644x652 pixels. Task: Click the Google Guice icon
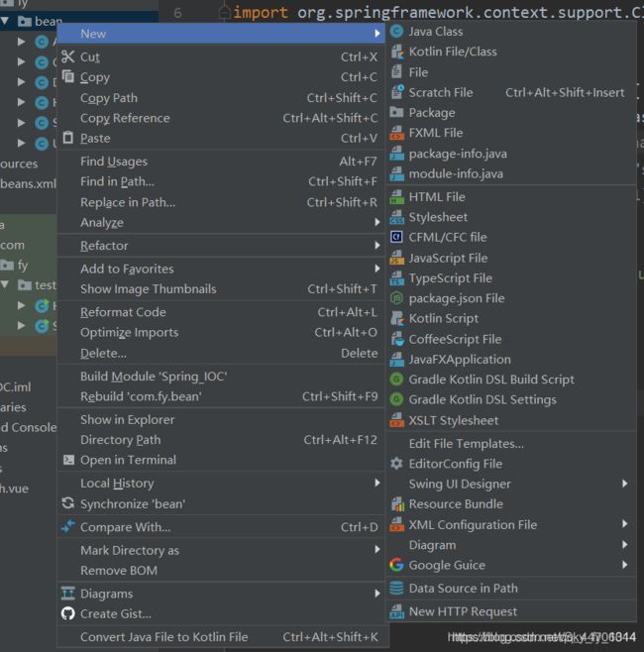pyautogui.click(x=397, y=565)
